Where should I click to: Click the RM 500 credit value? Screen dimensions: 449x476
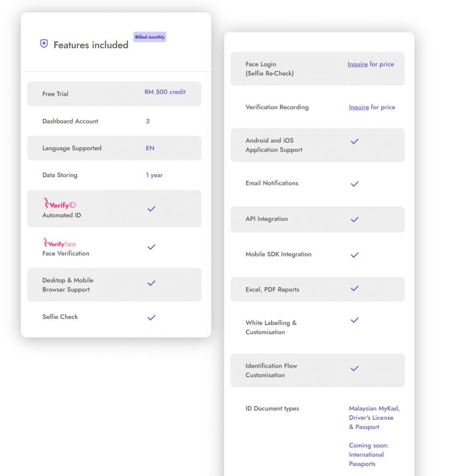(x=165, y=92)
